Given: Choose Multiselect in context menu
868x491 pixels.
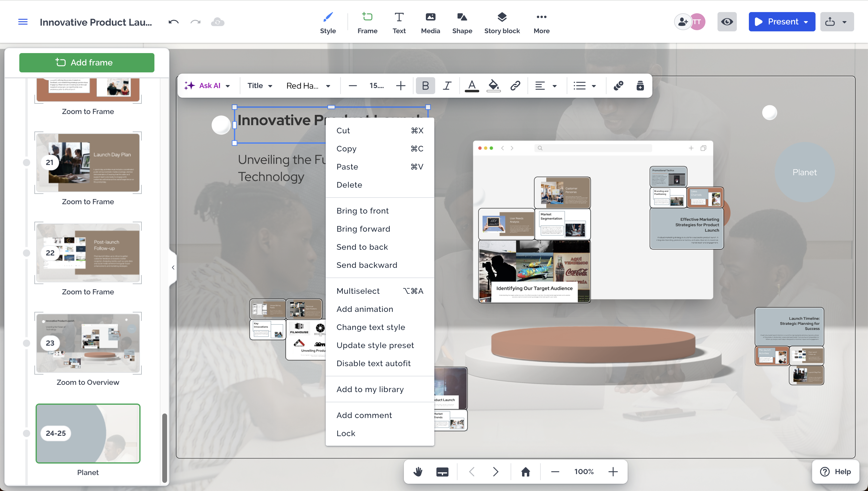Looking at the screenshot, I should coord(380,291).
